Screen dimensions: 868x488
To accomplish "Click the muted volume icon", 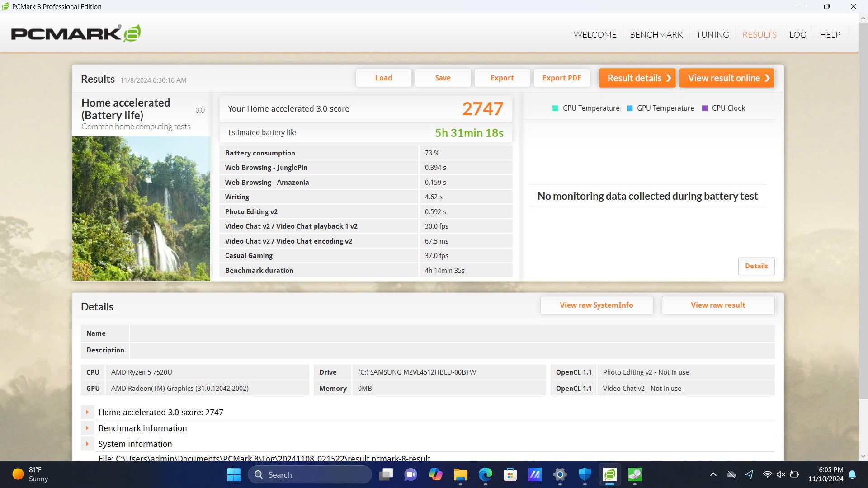I will click(x=781, y=474).
